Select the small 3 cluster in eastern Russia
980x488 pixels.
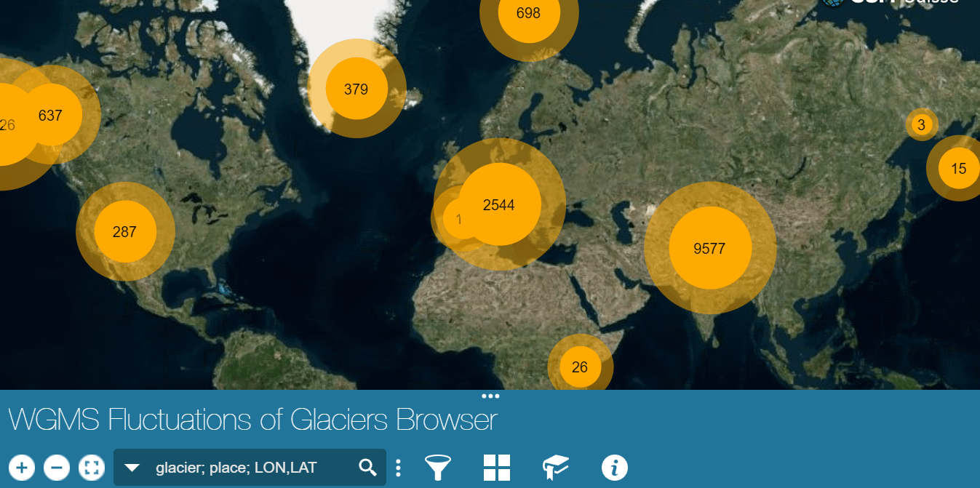(x=921, y=124)
